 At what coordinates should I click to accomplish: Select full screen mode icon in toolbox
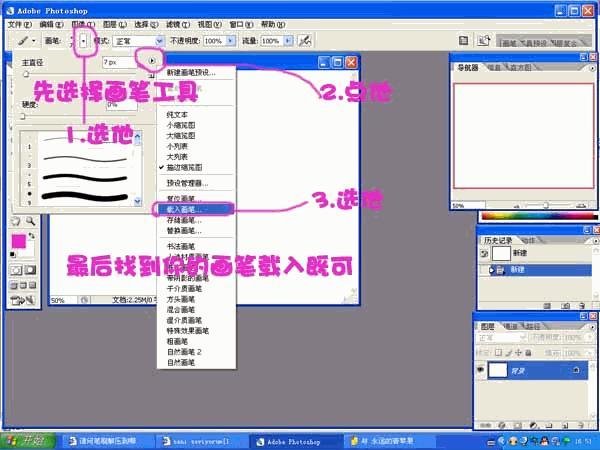click(x=33, y=285)
